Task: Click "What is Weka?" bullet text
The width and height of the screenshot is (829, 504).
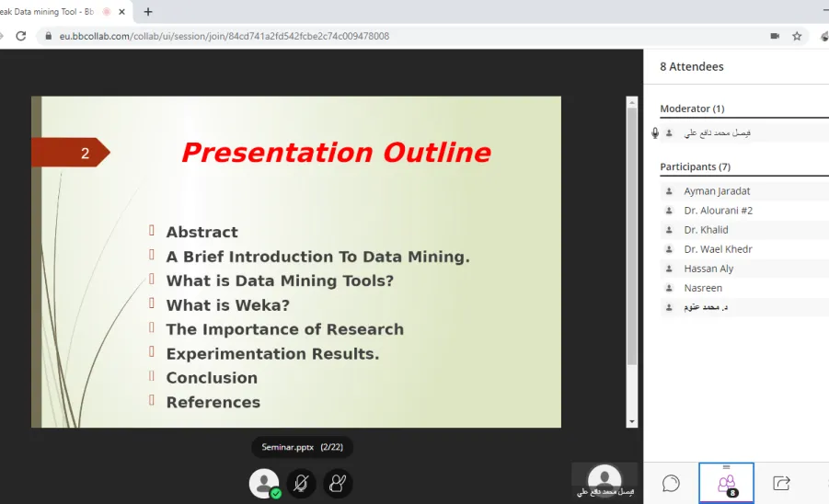Action: point(228,304)
